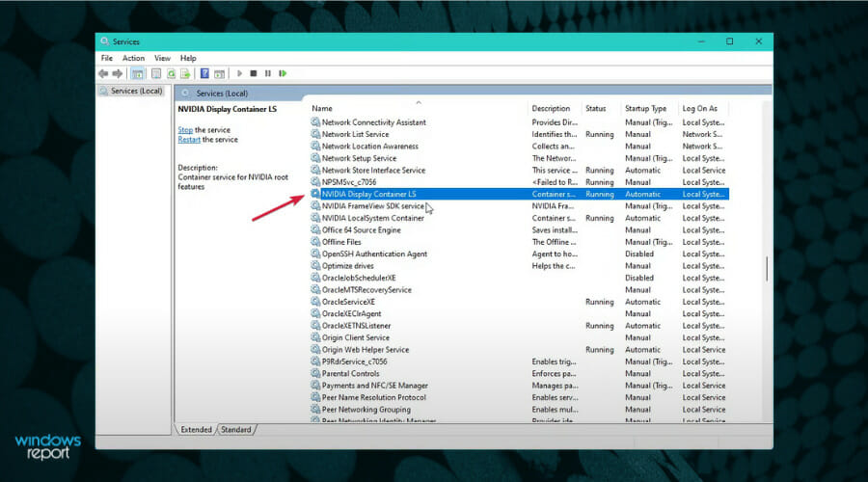Select the Network List Service gear icon
This screenshot has height=482, width=868.
(315, 134)
